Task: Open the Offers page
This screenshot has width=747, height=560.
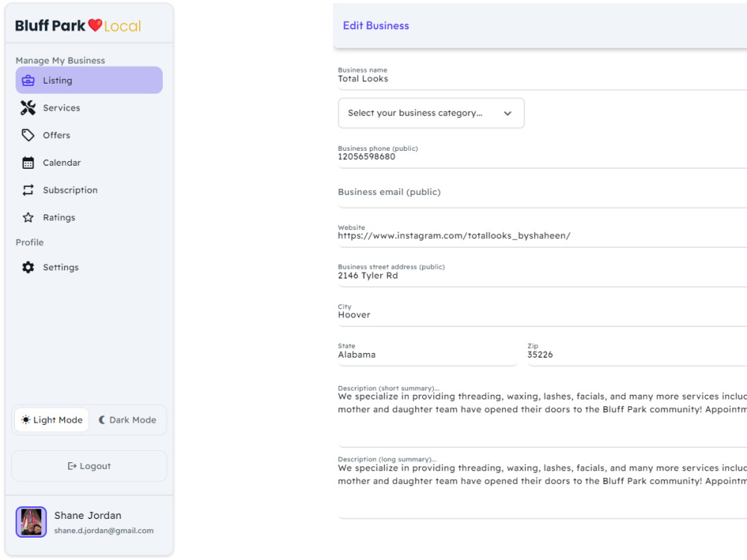Action: [89, 135]
